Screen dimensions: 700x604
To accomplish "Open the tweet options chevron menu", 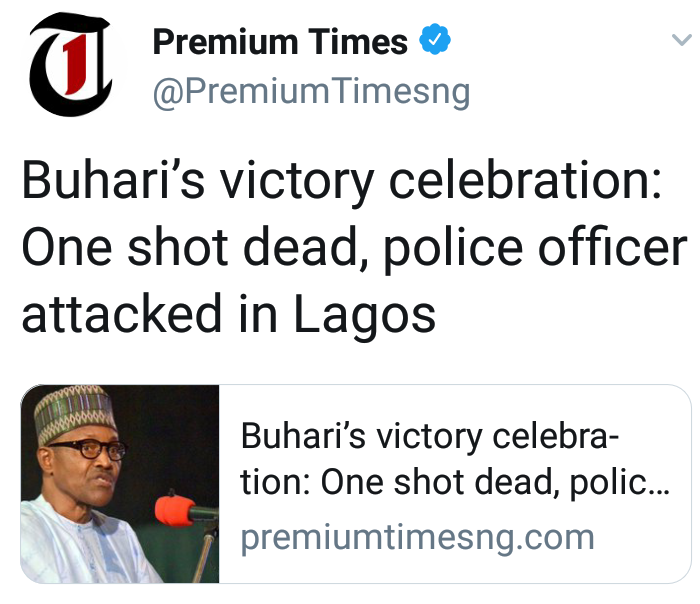I will (x=679, y=42).
